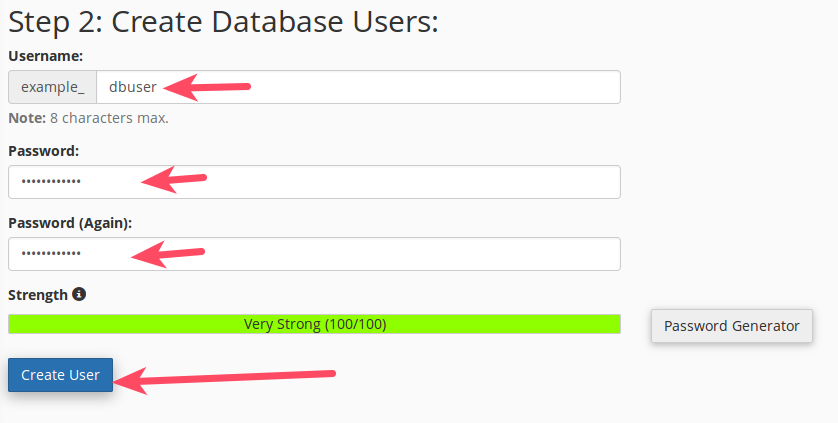
Task: Click the Note: 8 characters max hint
Action: tap(88, 118)
